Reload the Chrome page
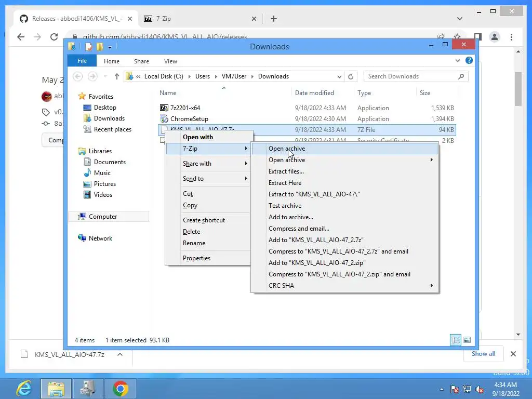 point(54,37)
